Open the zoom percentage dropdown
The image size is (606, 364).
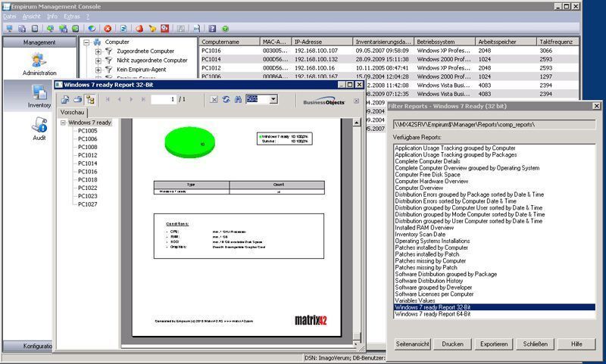(x=273, y=99)
